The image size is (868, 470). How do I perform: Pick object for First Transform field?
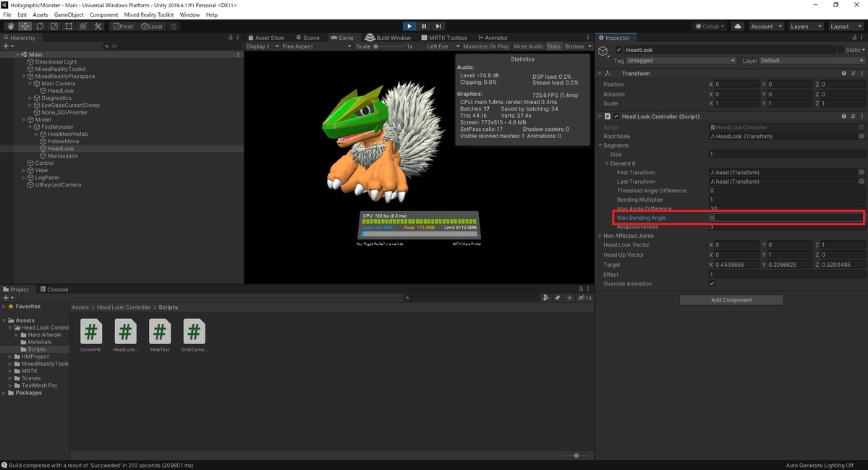click(861, 172)
